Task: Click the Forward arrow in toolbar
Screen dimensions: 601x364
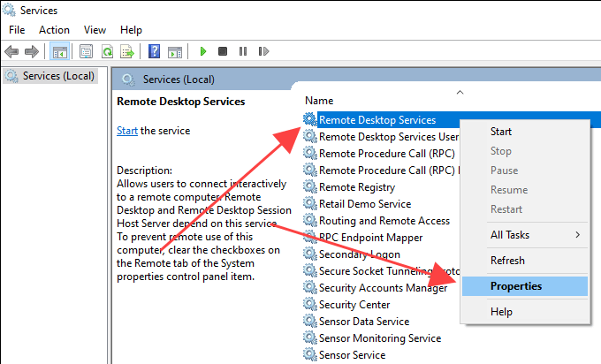Action: [33, 52]
